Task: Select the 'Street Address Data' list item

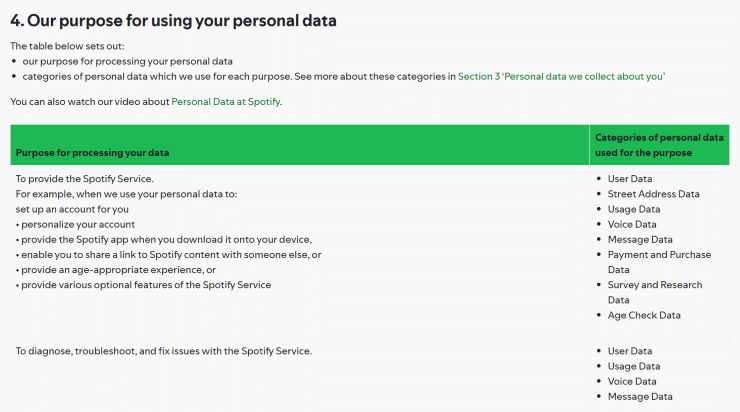Action: pyautogui.click(x=653, y=194)
